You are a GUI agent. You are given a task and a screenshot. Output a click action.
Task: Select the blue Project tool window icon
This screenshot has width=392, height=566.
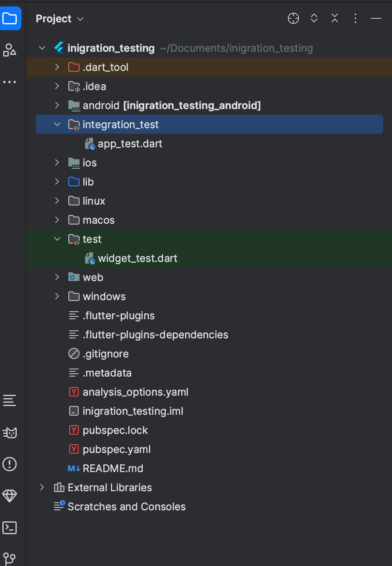11,18
